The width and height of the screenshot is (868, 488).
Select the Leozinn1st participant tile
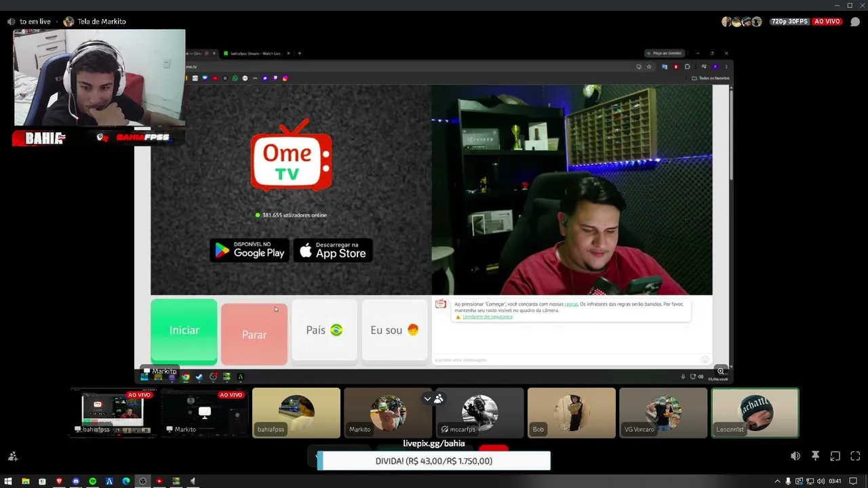[x=755, y=413]
